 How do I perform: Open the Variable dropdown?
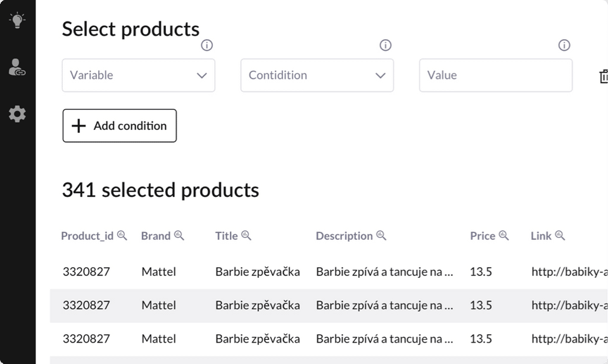coord(139,75)
